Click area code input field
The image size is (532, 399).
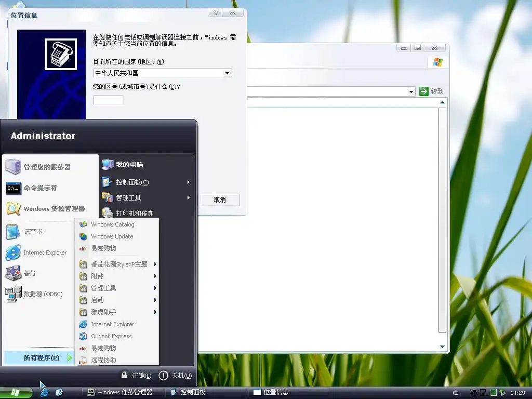click(108, 100)
